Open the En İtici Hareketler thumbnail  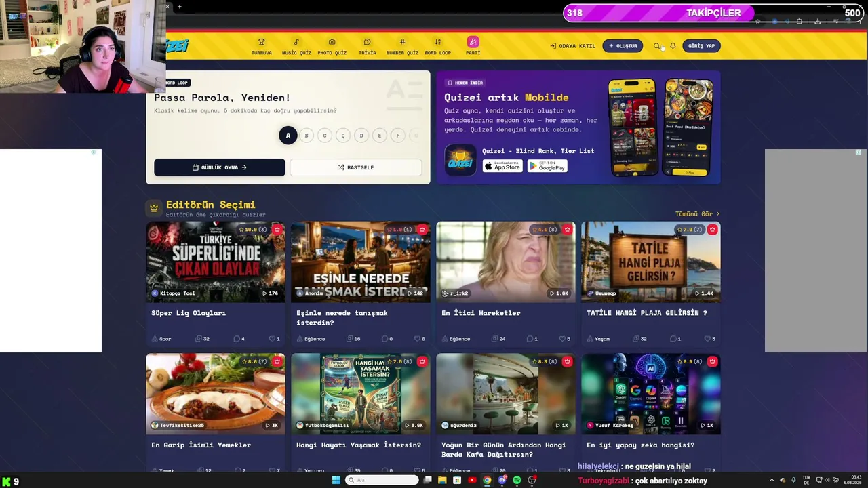click(506, 262)
